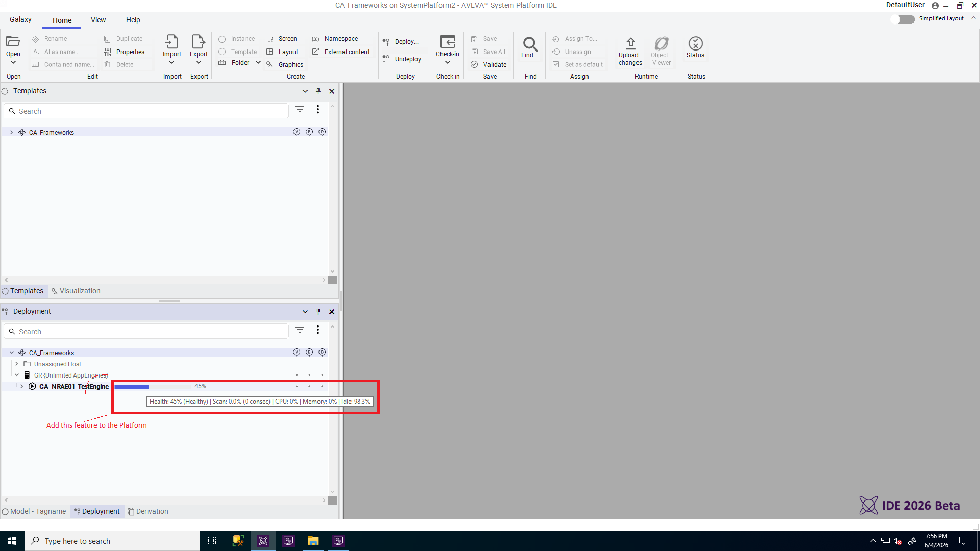Filter the Templates panel list

pos(300,110)
